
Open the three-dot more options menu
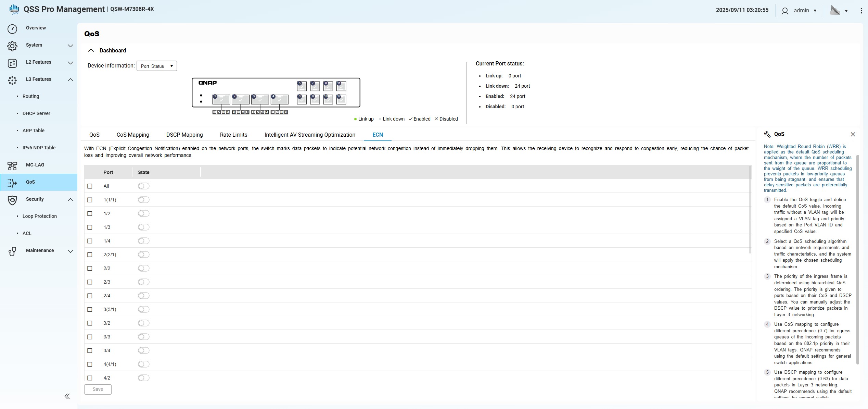pos(861,11)
